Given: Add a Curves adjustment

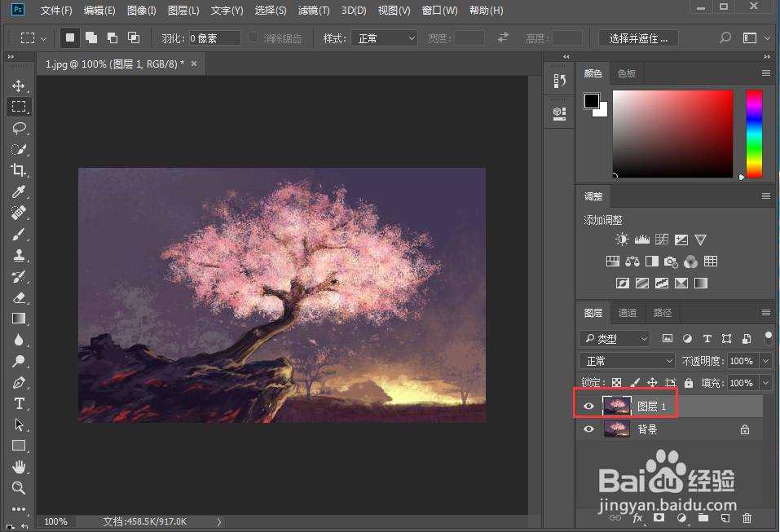Looking at the screenshot, I should pos(662,240).
